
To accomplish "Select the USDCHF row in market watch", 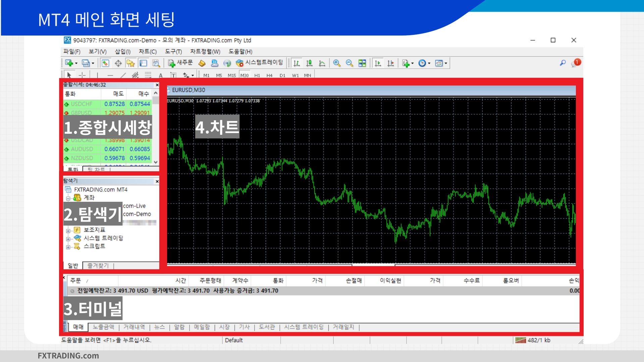I will click(107, 104).
